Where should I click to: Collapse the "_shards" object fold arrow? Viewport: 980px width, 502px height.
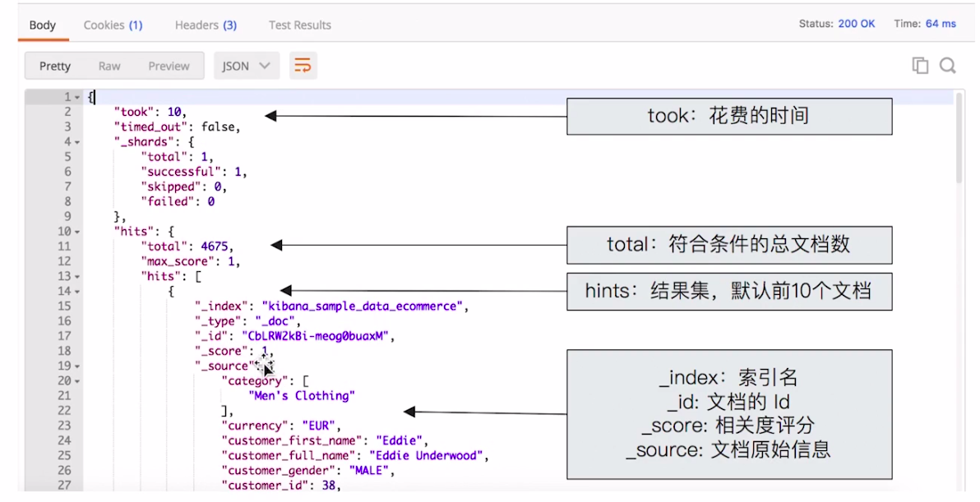pyautogui.click(x=77, y=142)
